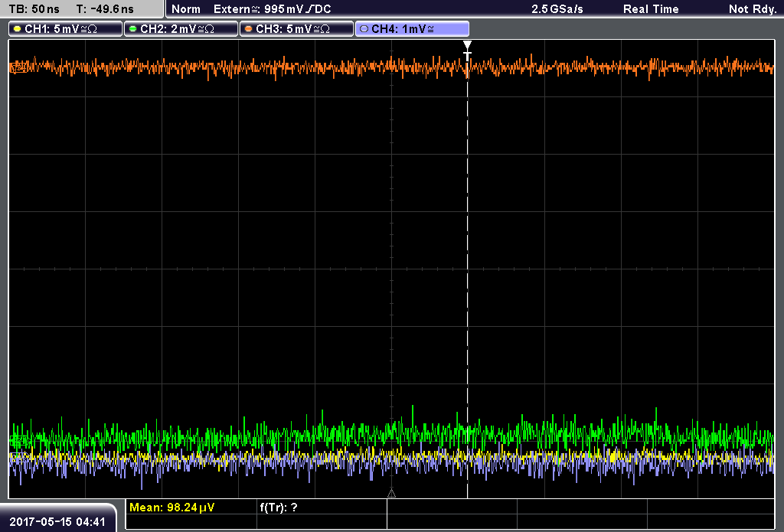Click the time reference triangle at grid bottom
Viewport: 784px width, 532px height.
coord(391,494)
